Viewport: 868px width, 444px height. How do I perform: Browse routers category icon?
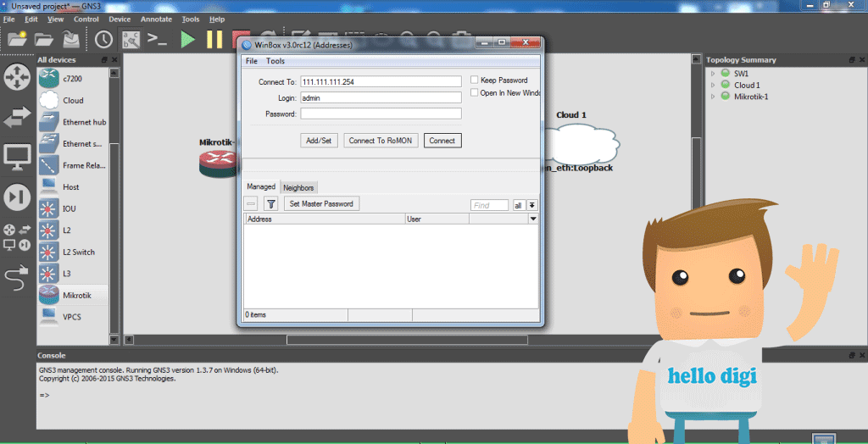[17, 77]
